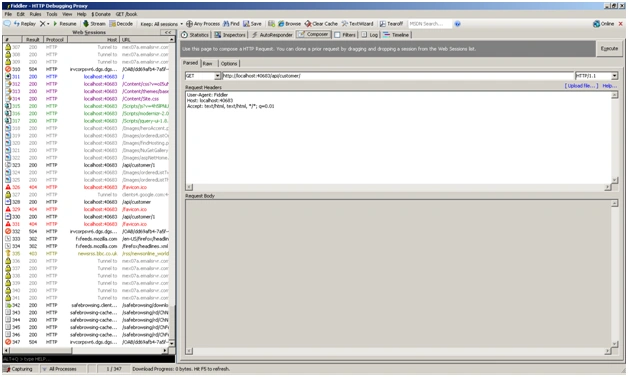Click the lock icon on session 307
The image size is (628, 377).
[x=8, y=47]
